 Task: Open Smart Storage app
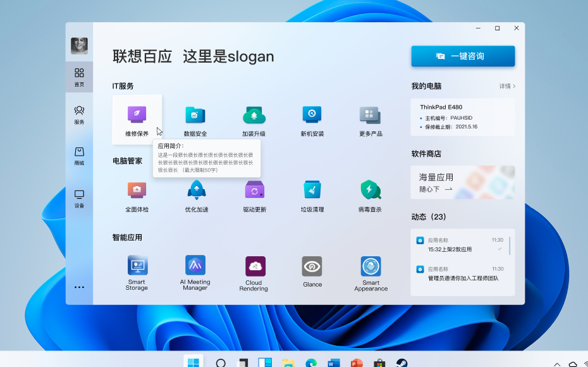tap(137, 265)
